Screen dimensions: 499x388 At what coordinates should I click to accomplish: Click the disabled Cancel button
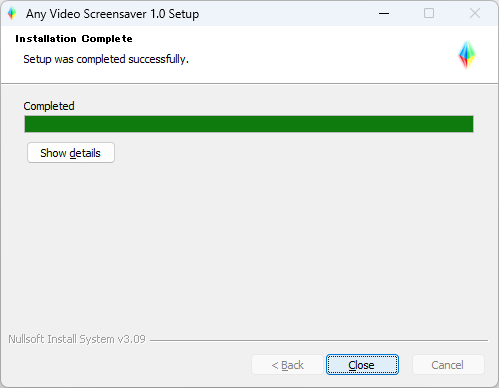[448, 365]
